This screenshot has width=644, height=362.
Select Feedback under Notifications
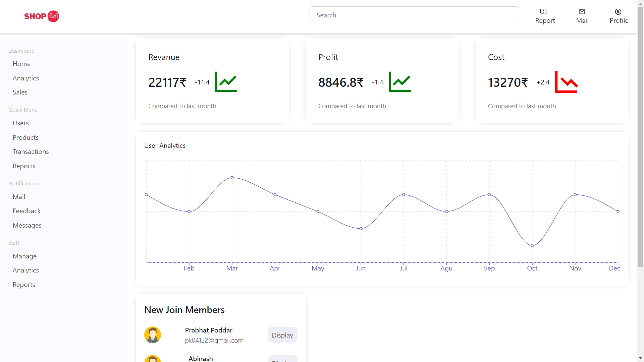point(26,211)
